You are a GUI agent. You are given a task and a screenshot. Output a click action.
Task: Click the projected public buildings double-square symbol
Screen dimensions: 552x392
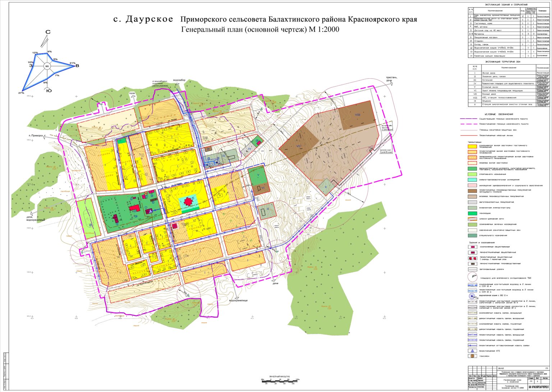click(x=473, y=258)
